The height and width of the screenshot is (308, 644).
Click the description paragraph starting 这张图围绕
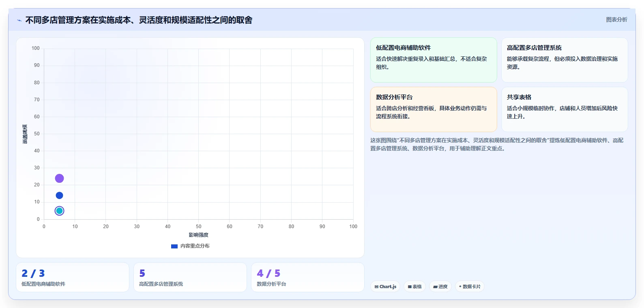pyautogui.click(x=497, y=144)
